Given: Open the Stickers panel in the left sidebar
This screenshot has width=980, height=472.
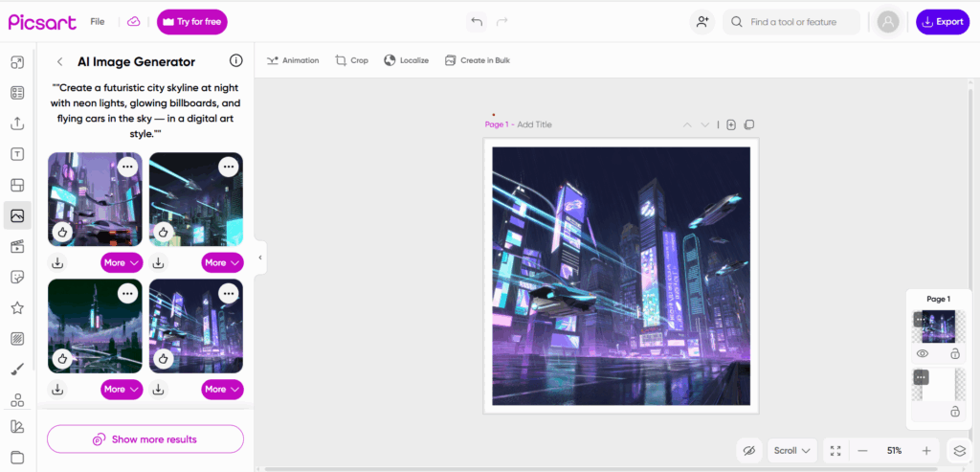Looking at the screenshot, I should coord(17,277).
